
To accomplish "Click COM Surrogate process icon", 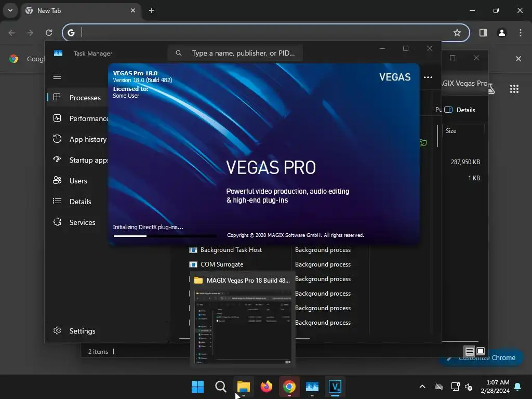I will pos(193,264).
